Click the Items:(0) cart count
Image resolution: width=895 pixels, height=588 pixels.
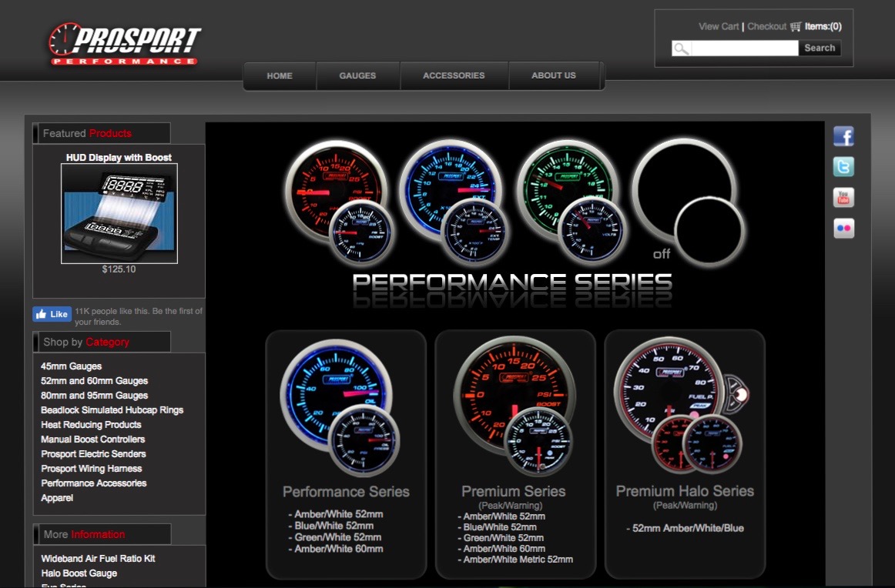point(823,27)
